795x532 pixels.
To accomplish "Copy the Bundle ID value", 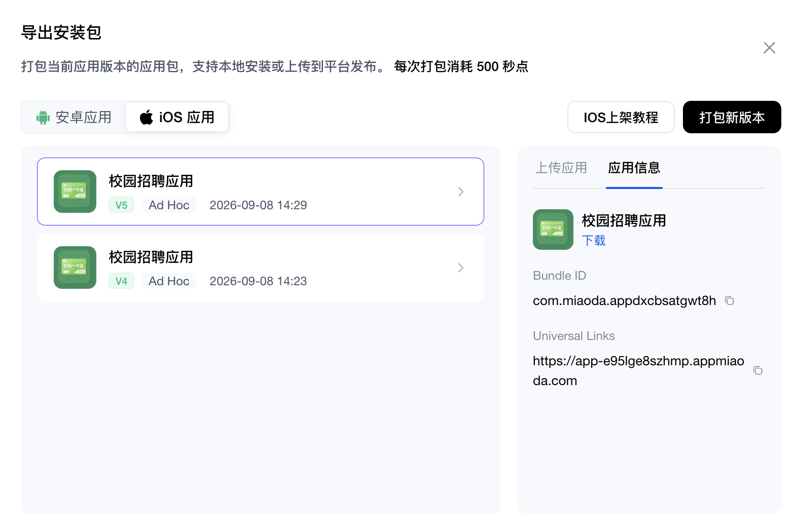I will coord(729,300).
